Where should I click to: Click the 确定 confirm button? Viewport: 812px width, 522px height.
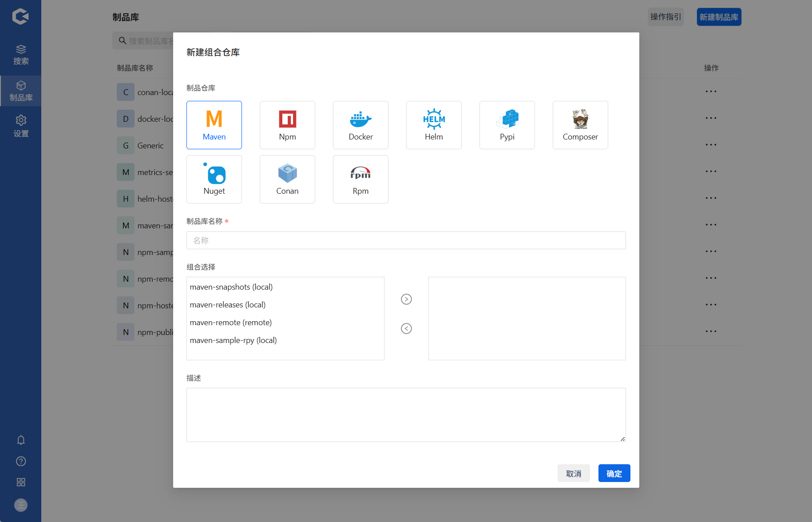click(614, 473)
